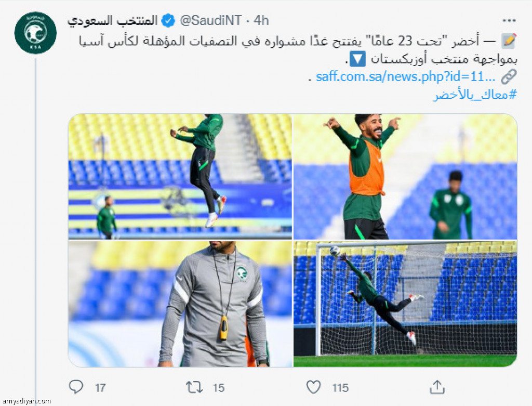
Task: Like the tweet with the heart icon
Action: click(313, 387)
